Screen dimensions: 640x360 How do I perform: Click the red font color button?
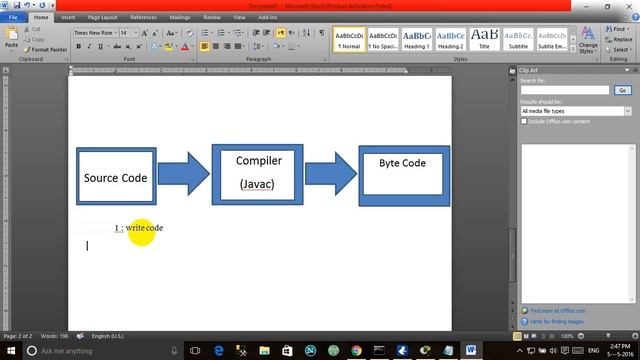click(x=184, y=47)
